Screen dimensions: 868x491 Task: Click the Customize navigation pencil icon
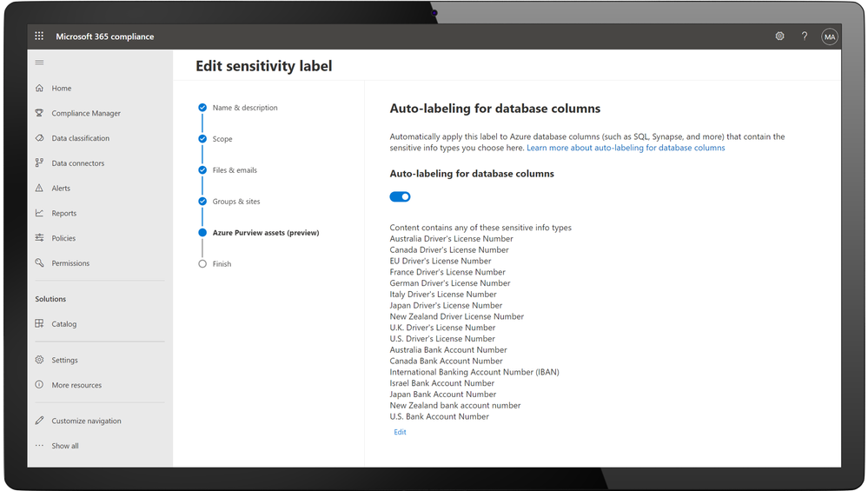click(x=39, y=421)
